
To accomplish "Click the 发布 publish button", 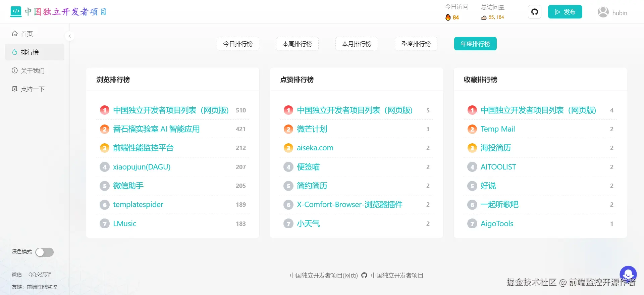I will pyautogui.click(x=565, y=12).
